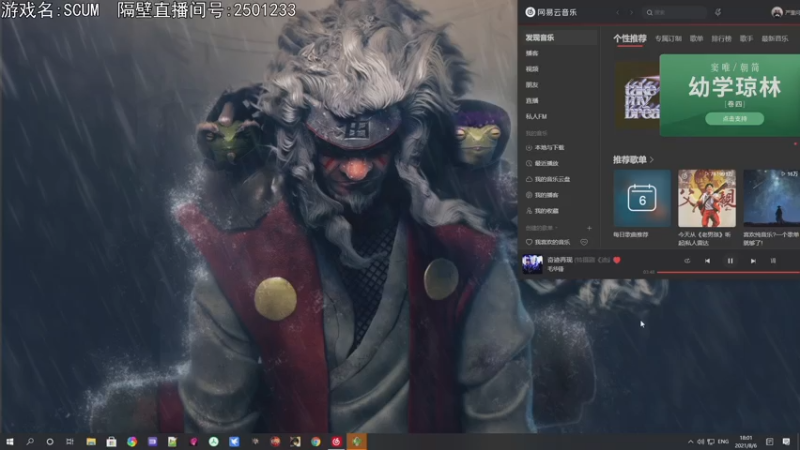Switch to the 个性推荐 tab
This screenshot has height=450, width=800.
coord(630,38)
